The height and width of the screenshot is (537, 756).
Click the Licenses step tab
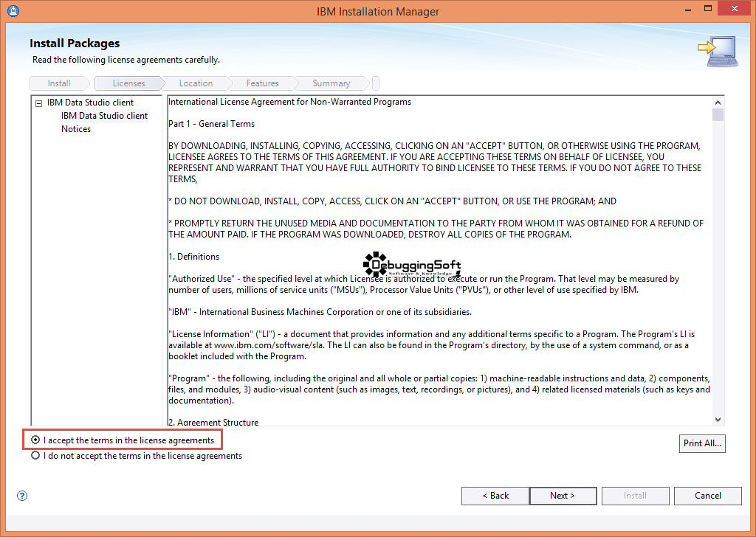click(x=128, y=83)
